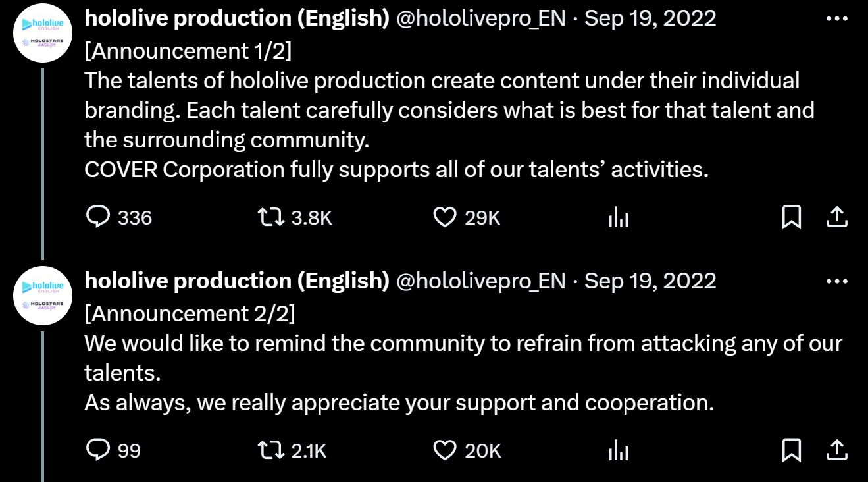Reply to the Announcement 2/2 tweet
The image size is (868, 482).
[x=98, y=450]
